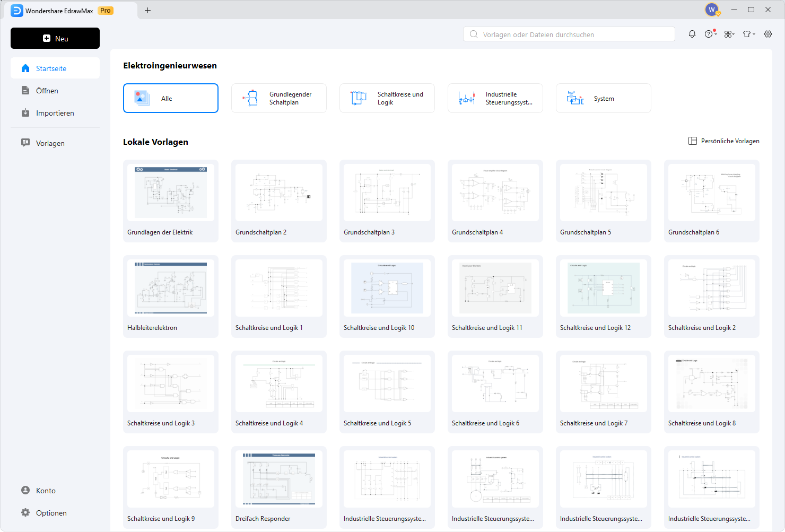Open the Dreifach Responder template
Image resolution: width=785 pixels, height=532 pixels.
pos(279,487)
